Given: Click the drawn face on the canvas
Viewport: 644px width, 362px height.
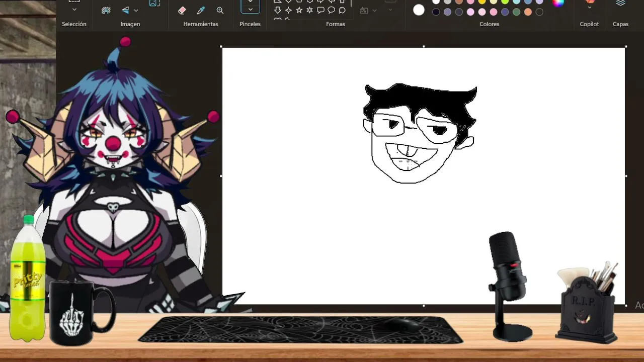Looking at the screenshot, I should coord(420,133).
